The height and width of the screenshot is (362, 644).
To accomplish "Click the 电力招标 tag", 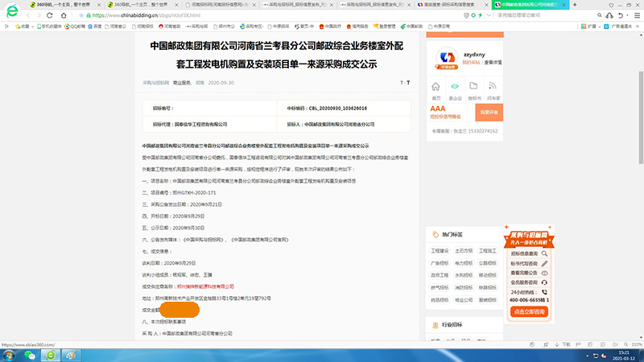I will pos(464,263).
